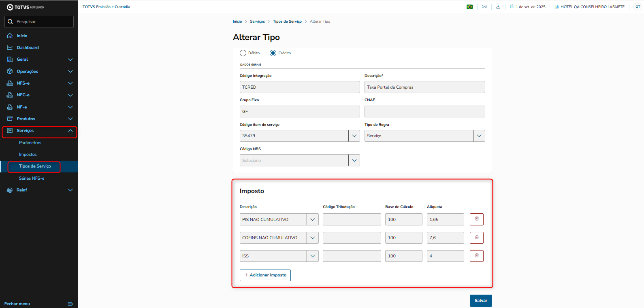
Task: Select the Débito radio button
Action: click(x=243, y=53)
